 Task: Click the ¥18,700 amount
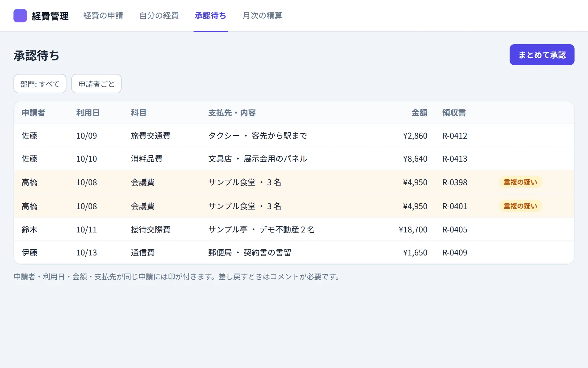[x=413, y=230]
